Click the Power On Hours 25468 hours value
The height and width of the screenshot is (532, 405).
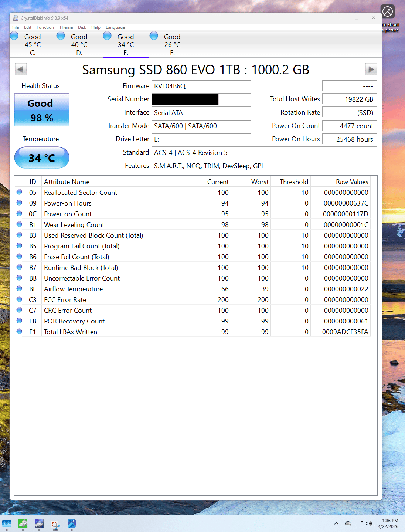pos(350,139)
